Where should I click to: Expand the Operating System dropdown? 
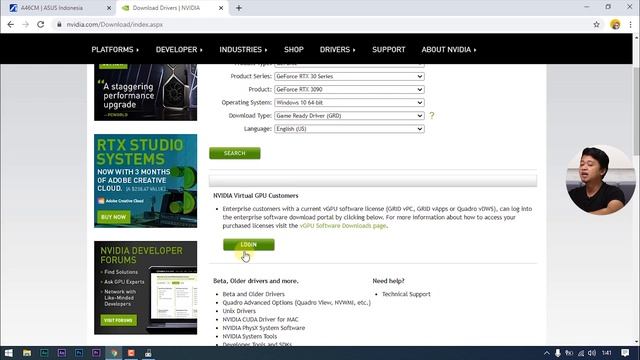pyautogui.click(x=349, y=102)
